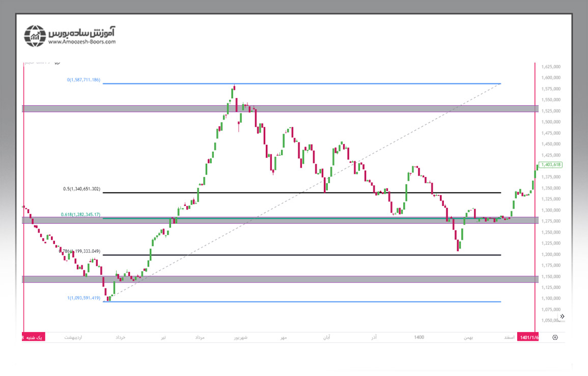Click the 1,200,000 price axis label

551,254
